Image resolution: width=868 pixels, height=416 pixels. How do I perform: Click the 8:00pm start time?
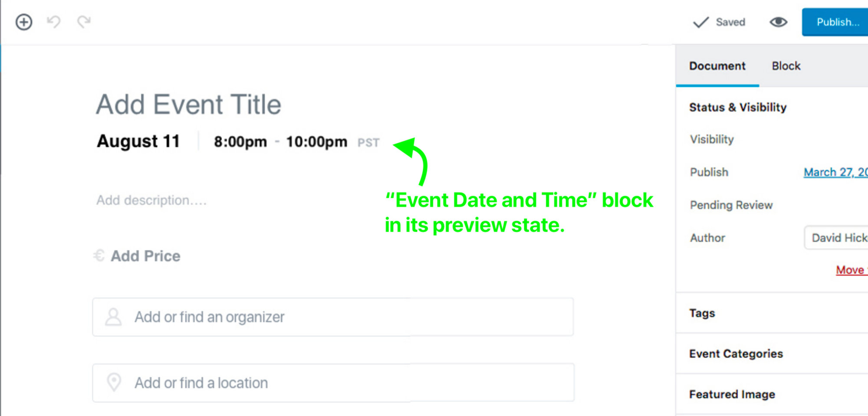(240, 142)
